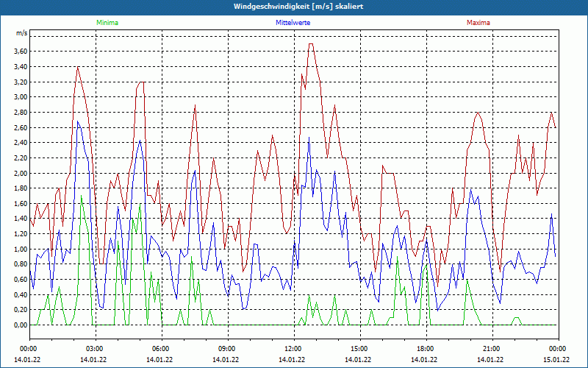Click the y-axis value '2,80'

[x=21, y=113]
